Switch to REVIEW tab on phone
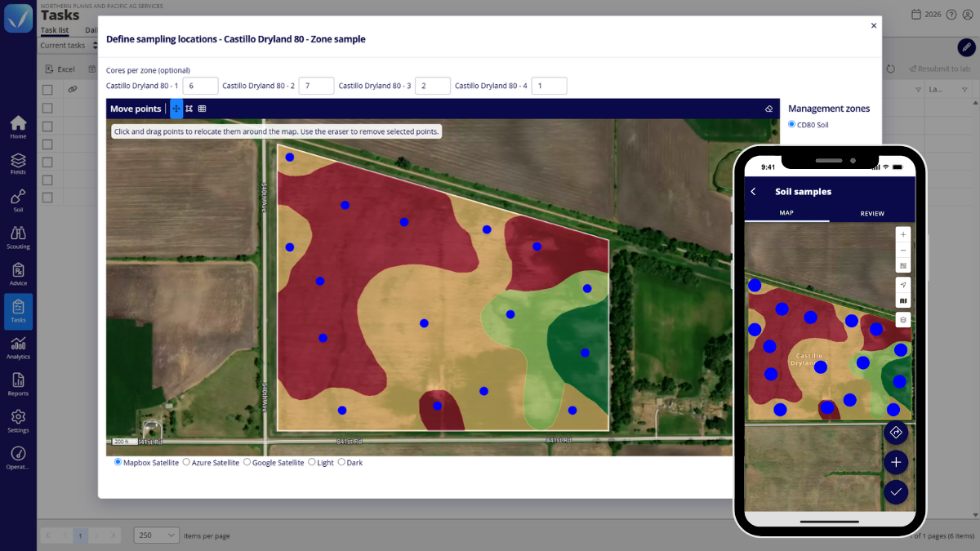This screenshot has width=980, height=551. (872, 214)
